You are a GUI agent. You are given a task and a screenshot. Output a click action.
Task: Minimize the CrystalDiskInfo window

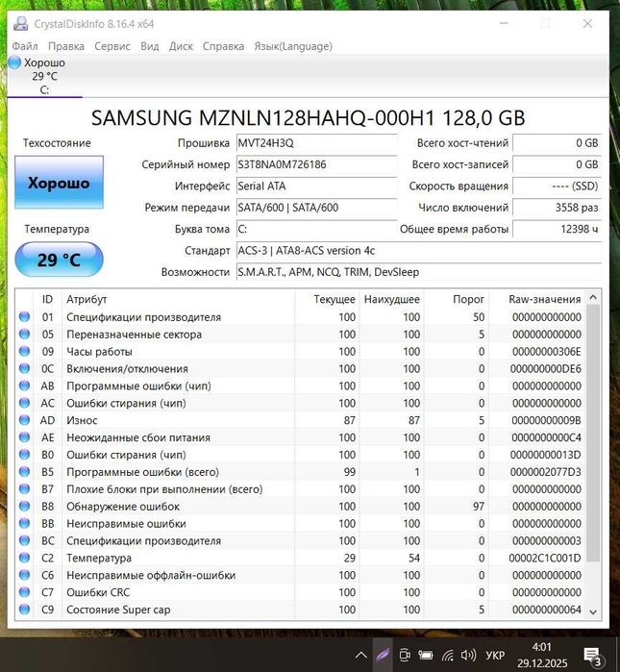504,23
